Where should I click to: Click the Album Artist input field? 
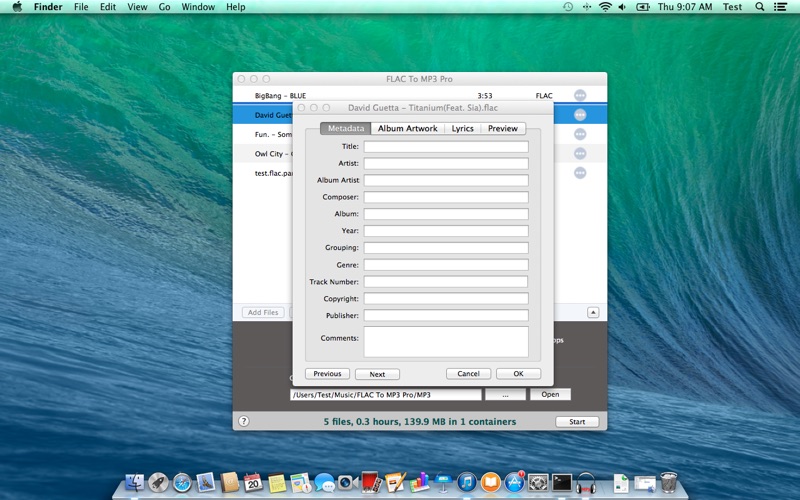pos(446,180)
